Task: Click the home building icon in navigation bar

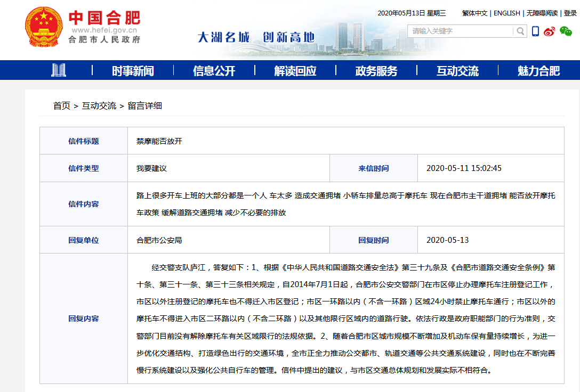Action: [x=59, y=70]
